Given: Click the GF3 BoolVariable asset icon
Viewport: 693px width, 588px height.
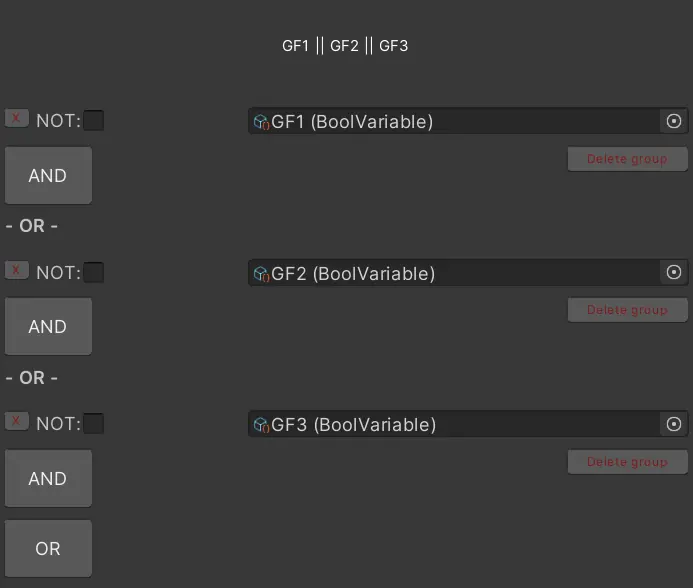Looking at the screenshot, I should 261,425.
